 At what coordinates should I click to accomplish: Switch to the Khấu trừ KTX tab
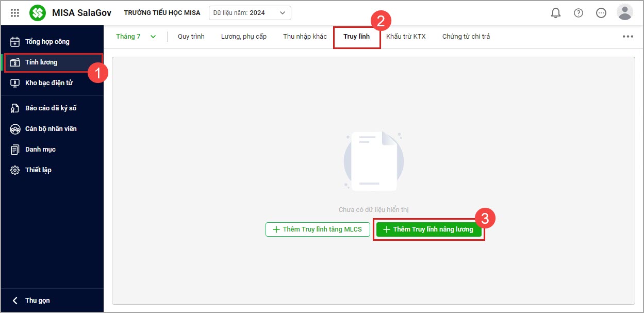pos(406,37)
